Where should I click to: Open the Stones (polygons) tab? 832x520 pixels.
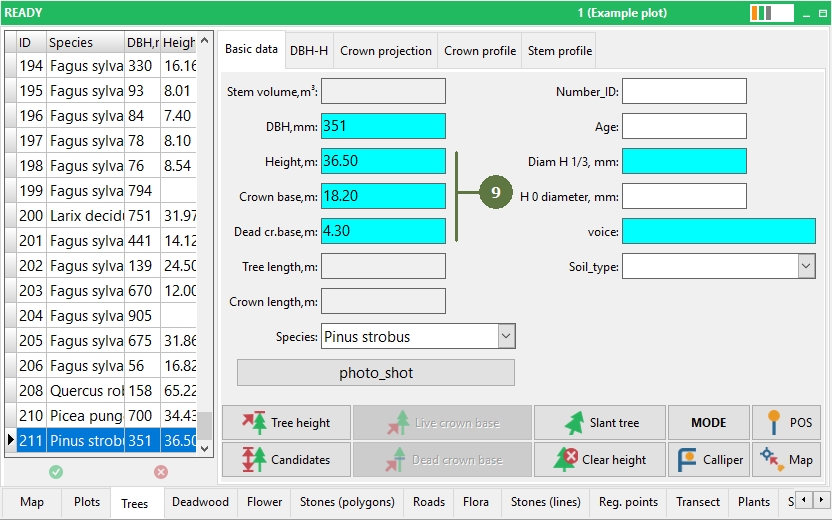(x=347, y=502)
